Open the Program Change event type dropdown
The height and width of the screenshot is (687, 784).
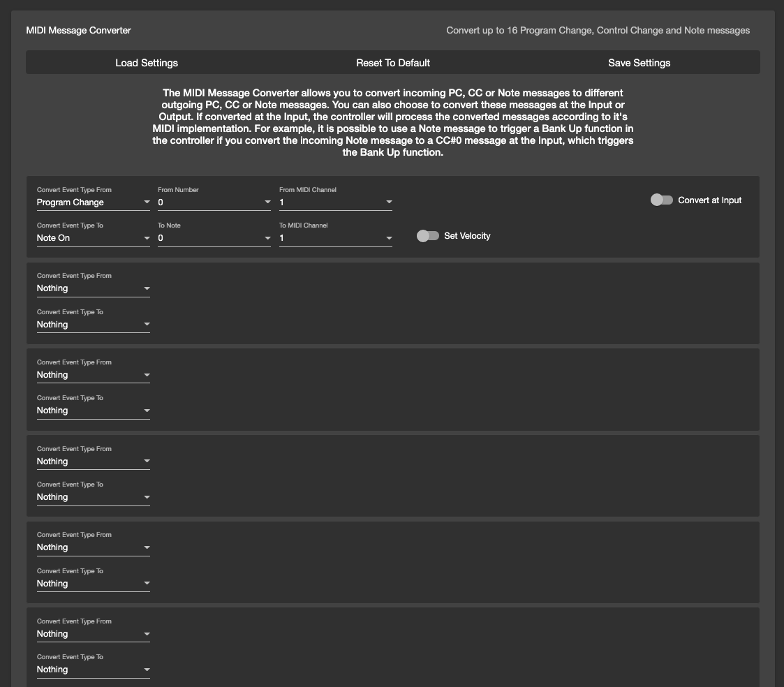(93, 202)
